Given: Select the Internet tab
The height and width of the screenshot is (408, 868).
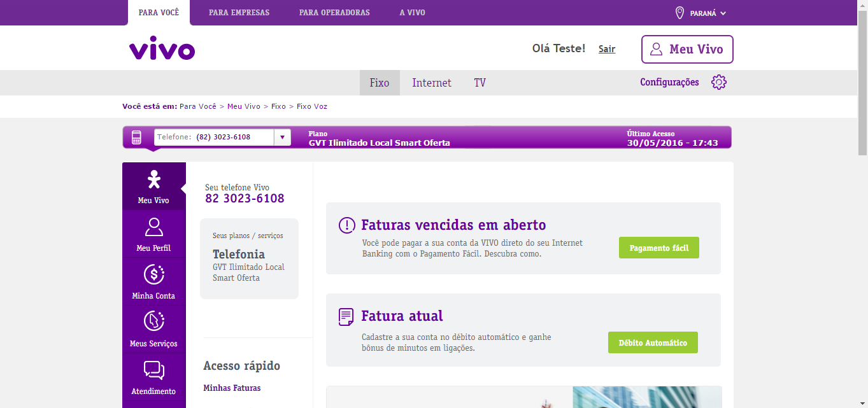Looking at the screenshot, I should tap(432, 83).
